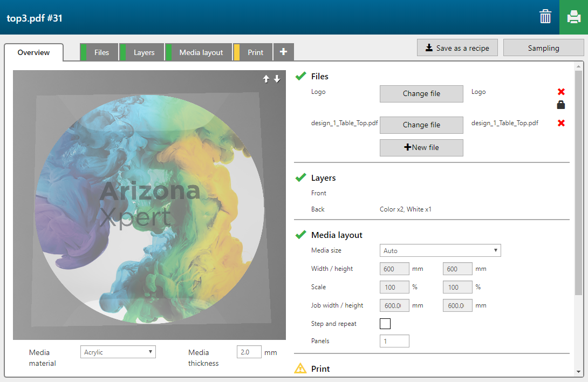This screenshot has height=382, width=588.
Task: Click the Panels input field
Action: coord(394,341)
